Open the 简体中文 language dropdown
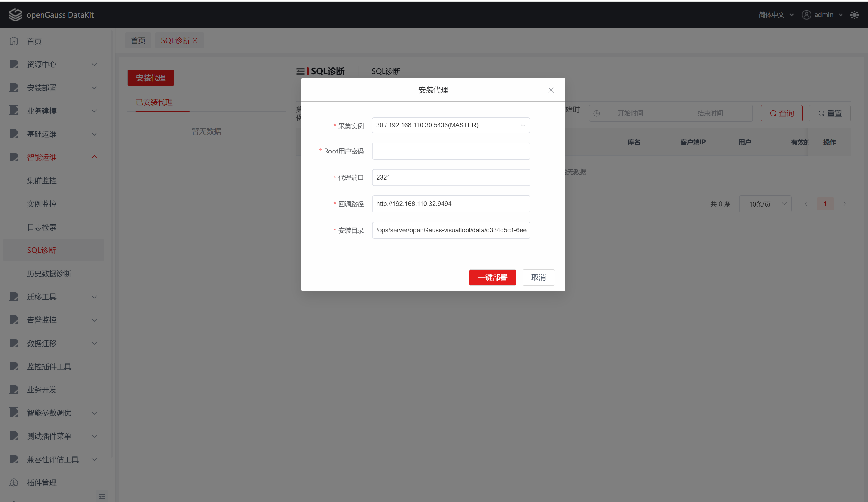Image resolution: width=868 pixels, height=502 pixels. tap(776, 15)
